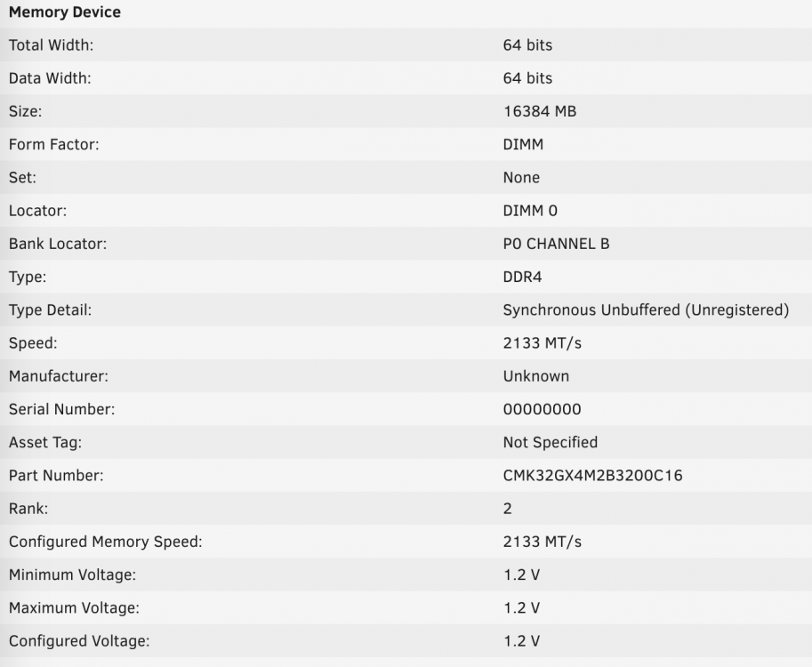Click the Set value None

(x=521, y=178)
